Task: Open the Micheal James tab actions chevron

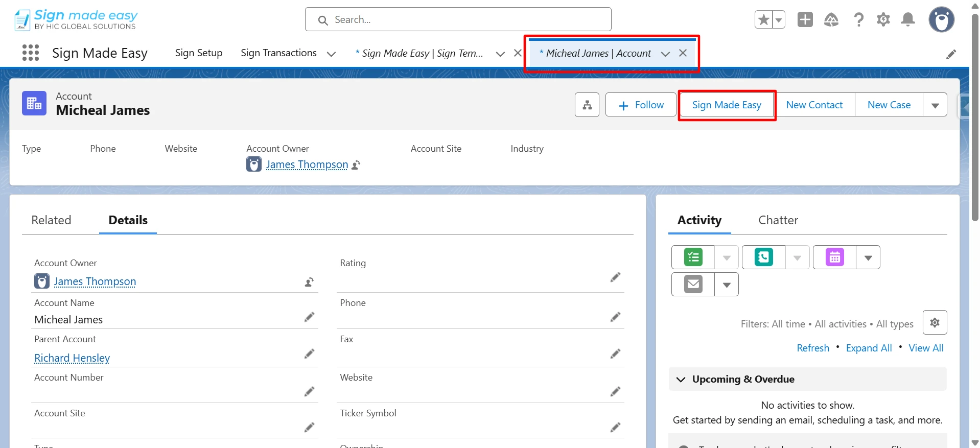Action: pyautogui.click(x=665, y=54)
